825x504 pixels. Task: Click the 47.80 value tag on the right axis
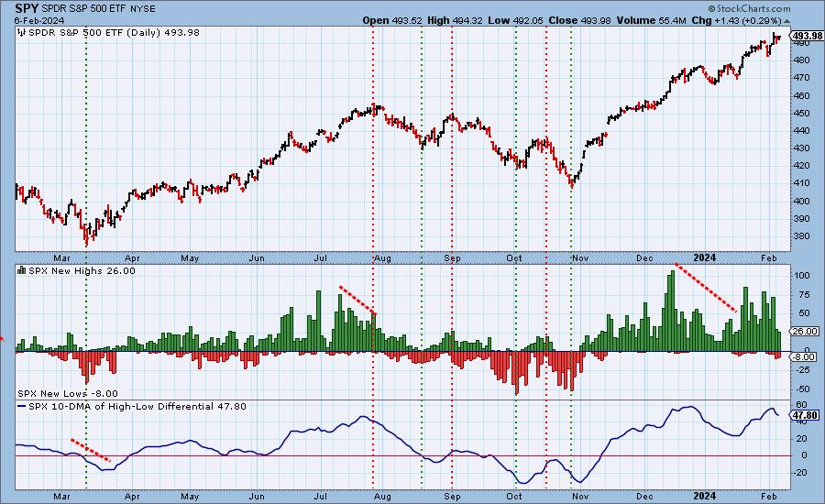[805, 415]
